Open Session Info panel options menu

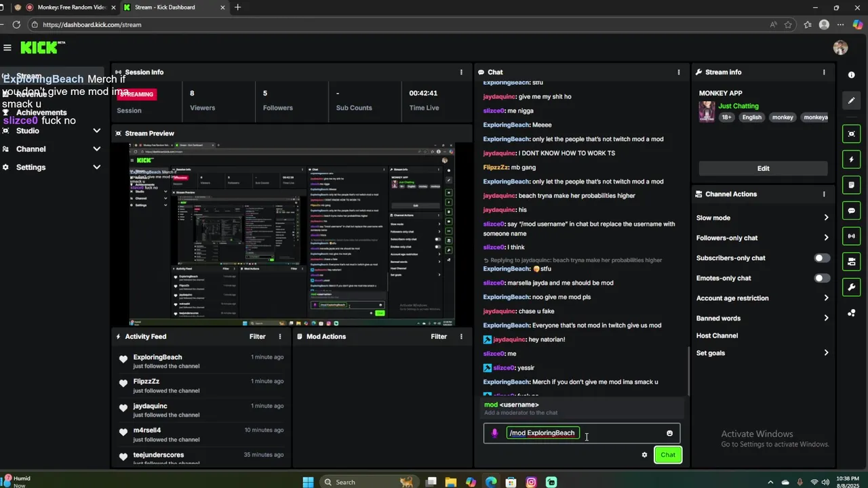[461, 72]
